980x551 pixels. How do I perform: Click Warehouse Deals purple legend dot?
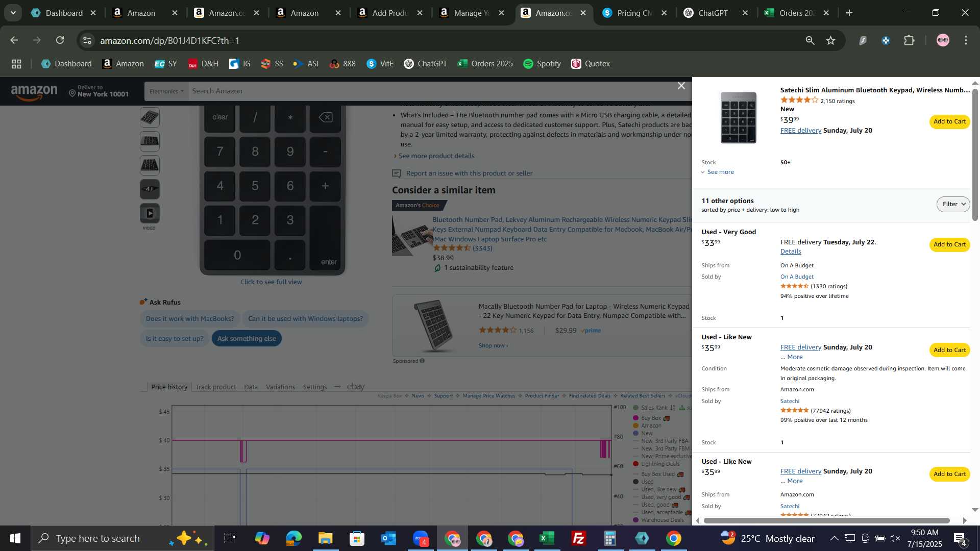tap(636, 520)
